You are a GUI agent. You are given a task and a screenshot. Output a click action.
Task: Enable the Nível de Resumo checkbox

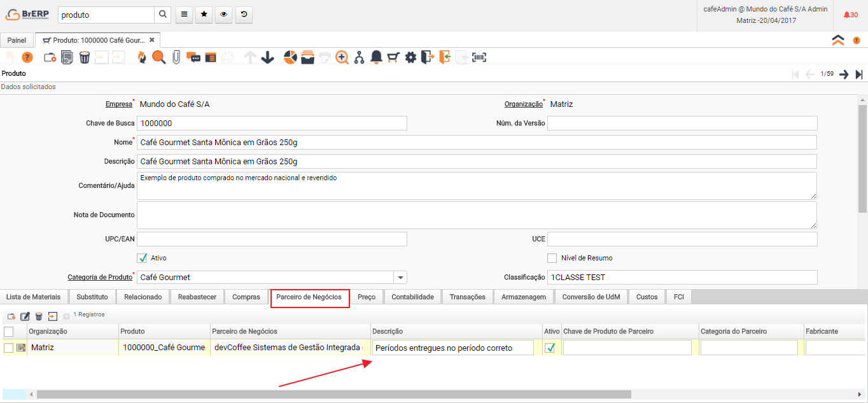click(x=552, y=258)
